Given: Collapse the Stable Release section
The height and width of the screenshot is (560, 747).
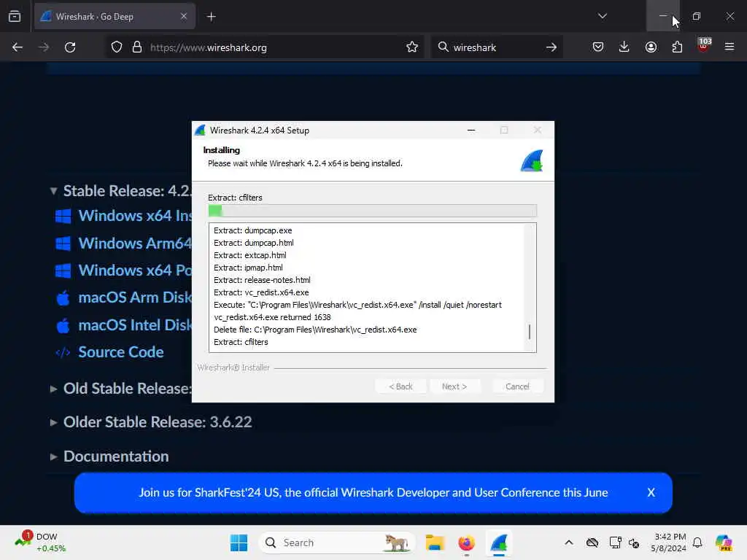Looking at the screenshot, I should (54, 192).
